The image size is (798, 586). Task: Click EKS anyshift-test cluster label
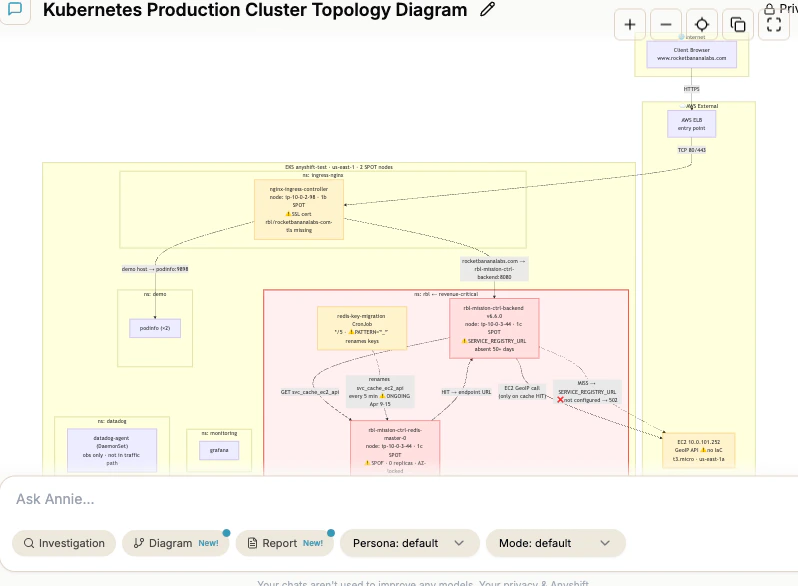pos(339,167)
